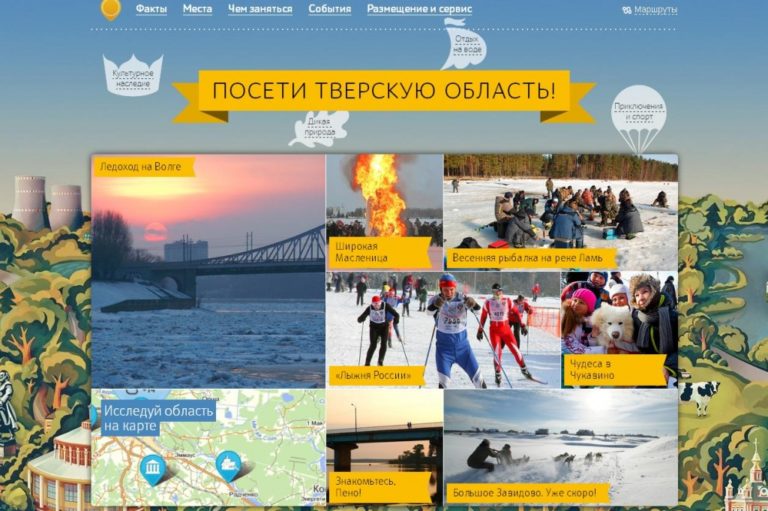Open the Культурное наследие crown badge
The height and width of the screenshot is (511, 768).
[132, 75]
